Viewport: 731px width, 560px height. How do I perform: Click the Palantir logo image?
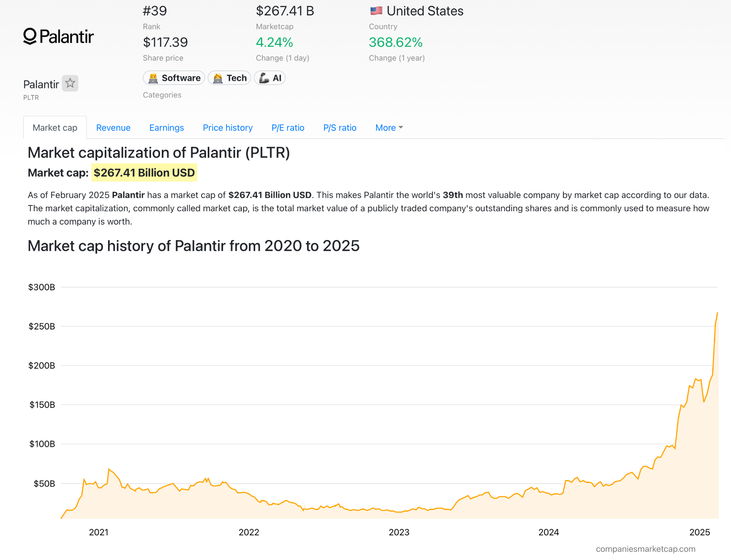(x=58, y=37)
